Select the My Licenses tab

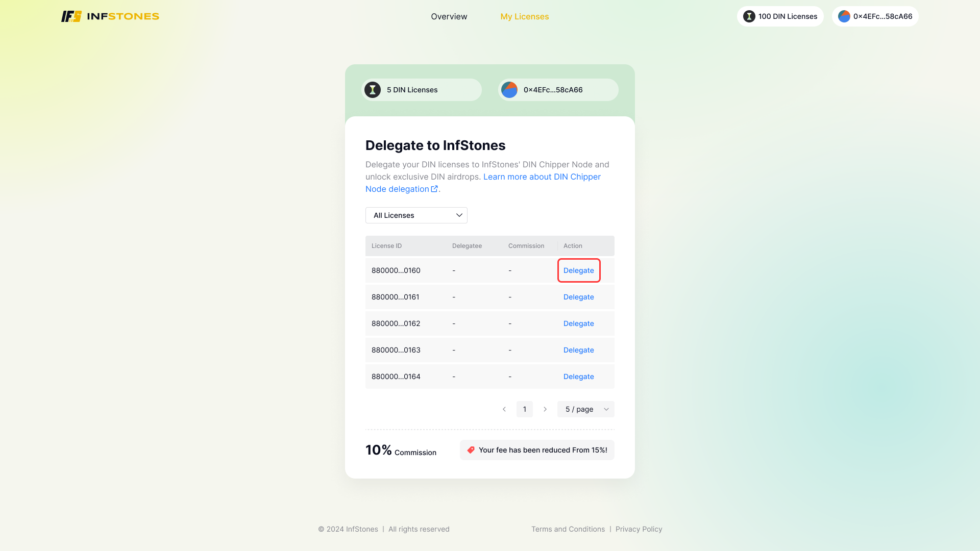(x=524, y=16)
